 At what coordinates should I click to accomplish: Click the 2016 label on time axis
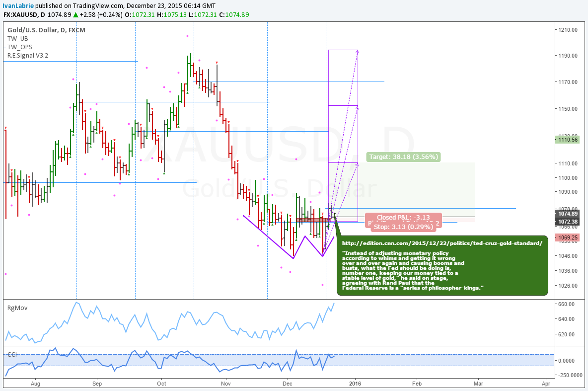click(355, 384)
